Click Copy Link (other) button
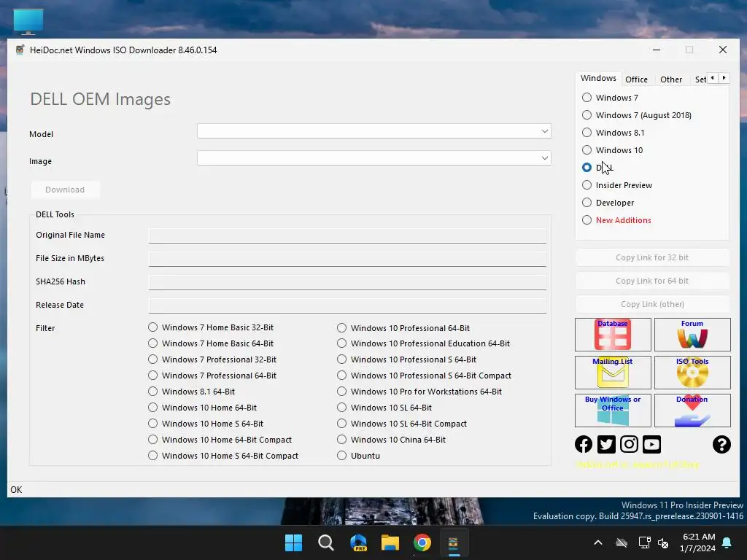This screenshot has height=560, width=747. point(651,304)
